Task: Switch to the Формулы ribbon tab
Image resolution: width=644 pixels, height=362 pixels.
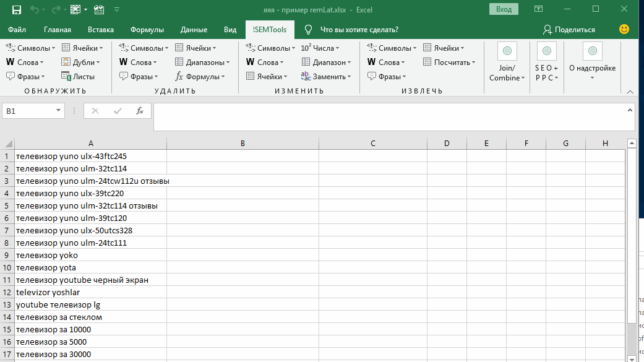Action: pyautogui.click(x=147, y=30)
